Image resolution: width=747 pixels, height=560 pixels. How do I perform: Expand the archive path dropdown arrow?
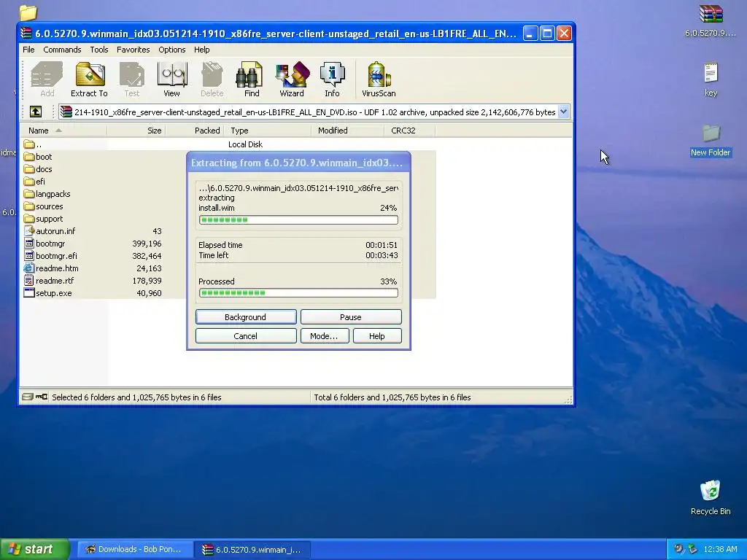pyautogui.click(x=564, y=112)
